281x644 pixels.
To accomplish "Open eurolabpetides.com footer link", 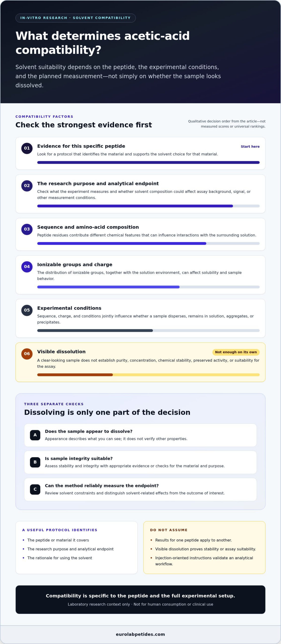I will (x=140, y=634).
